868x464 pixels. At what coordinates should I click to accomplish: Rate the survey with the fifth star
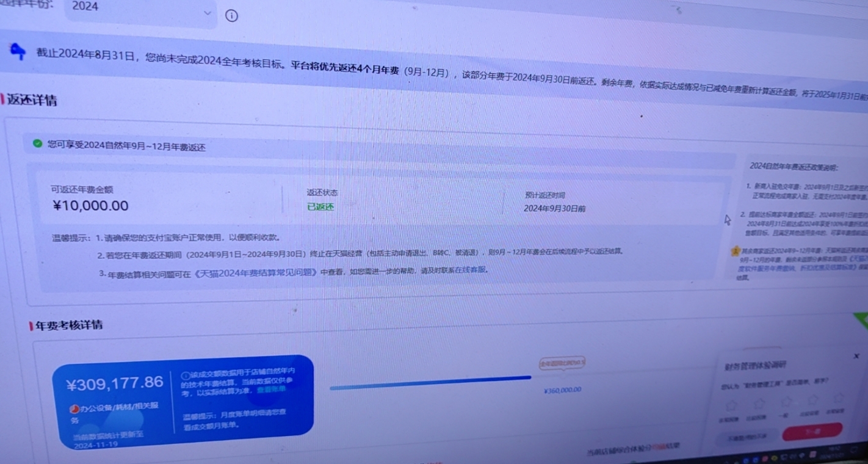click(x=839, y=398)
